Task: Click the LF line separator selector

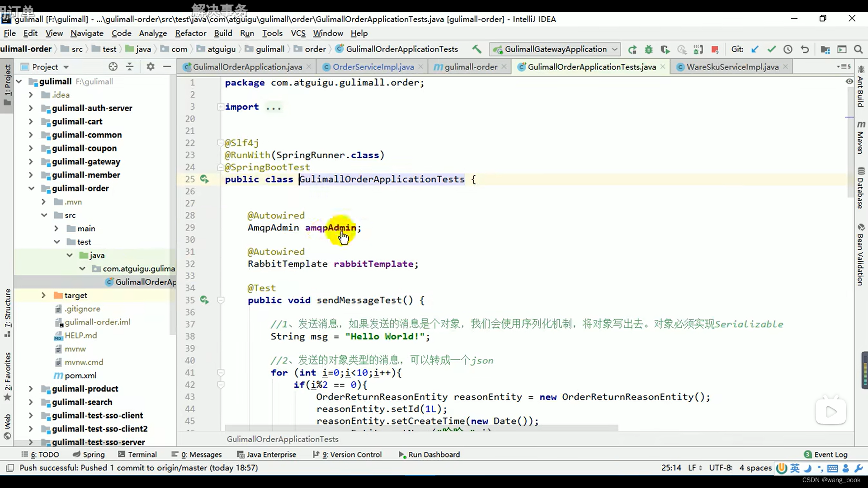Action: point(695,468)
